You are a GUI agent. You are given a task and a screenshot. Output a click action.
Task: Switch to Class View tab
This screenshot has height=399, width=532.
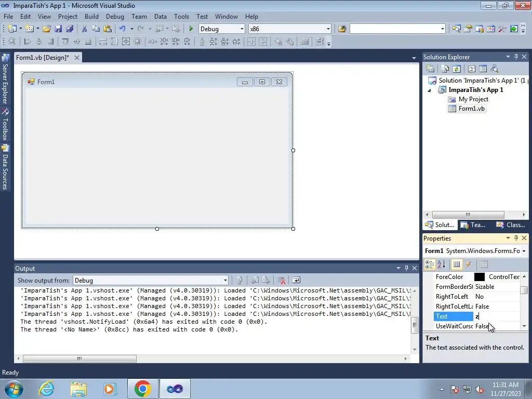click(x=511, y=224)
